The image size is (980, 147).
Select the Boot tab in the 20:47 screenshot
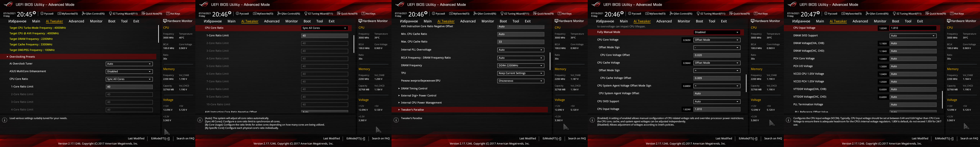pos(896,21)
